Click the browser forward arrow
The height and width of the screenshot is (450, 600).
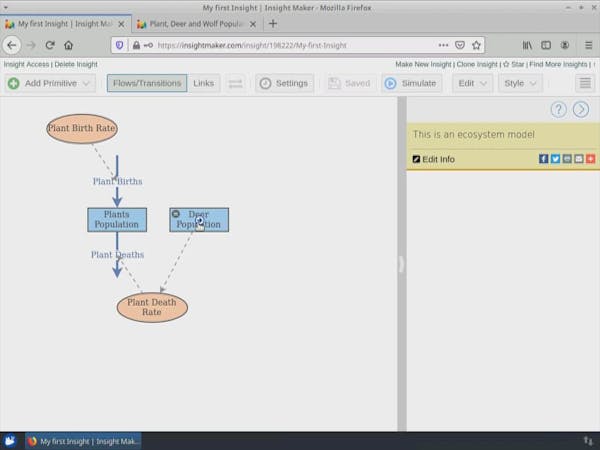coord(31,45)
